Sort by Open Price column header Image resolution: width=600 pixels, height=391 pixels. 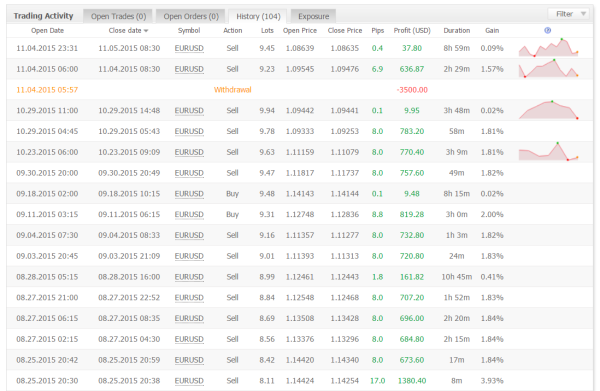(x=300, y=31)
